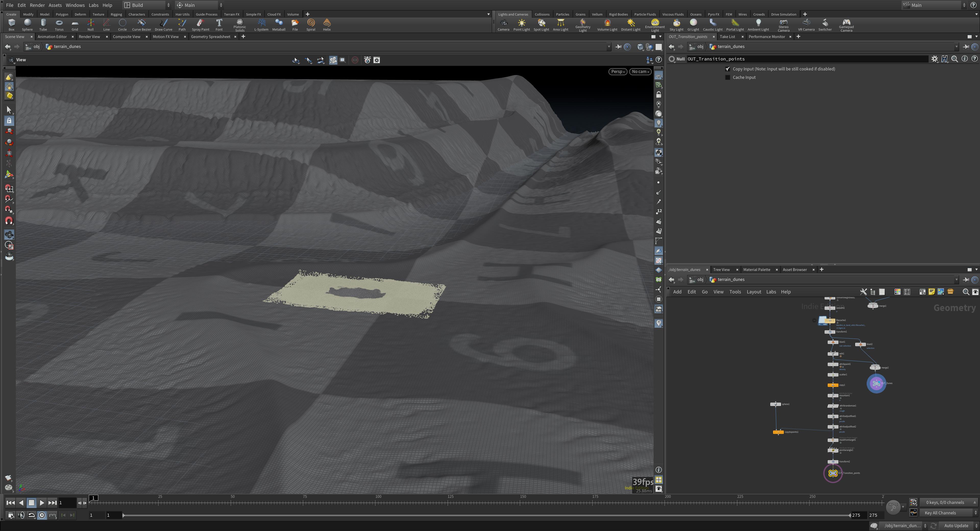Open the Build desktop dropdown
Viewport: 980px width, 531px height.
(147, 5)
